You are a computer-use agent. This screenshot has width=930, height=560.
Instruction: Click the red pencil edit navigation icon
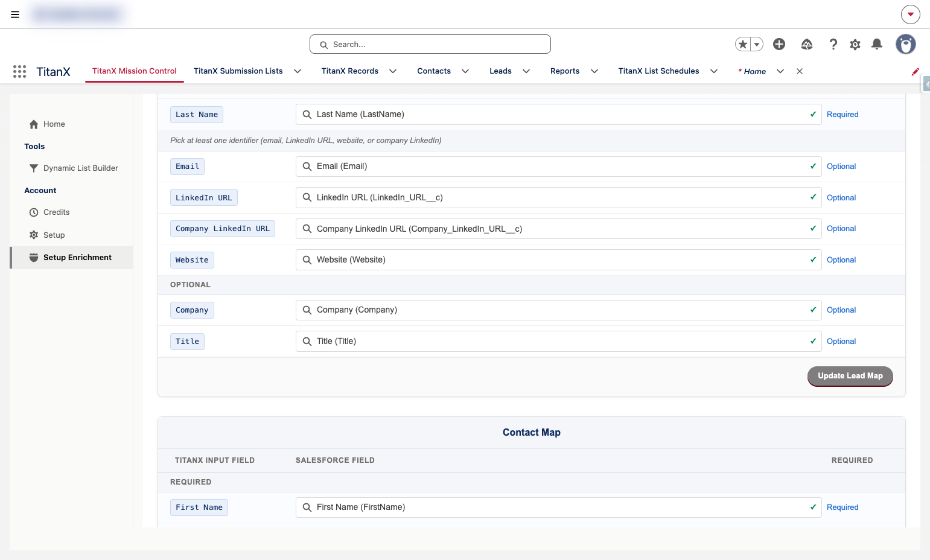point(915,71)
